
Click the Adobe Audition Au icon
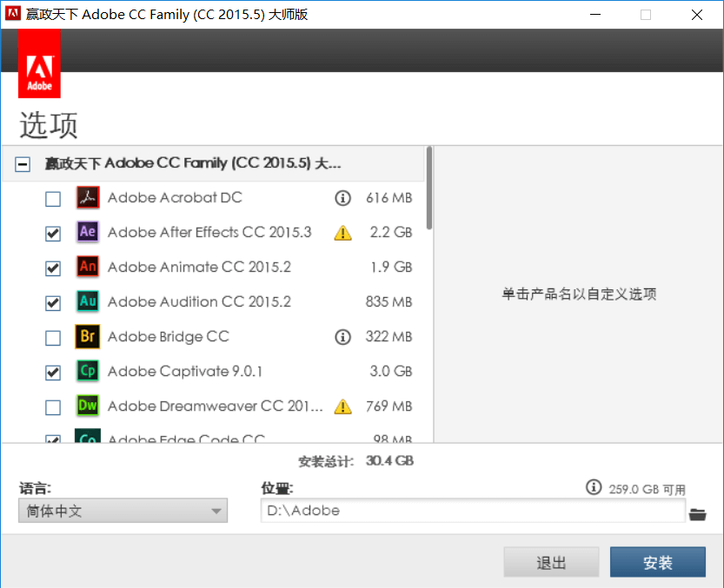88,301
